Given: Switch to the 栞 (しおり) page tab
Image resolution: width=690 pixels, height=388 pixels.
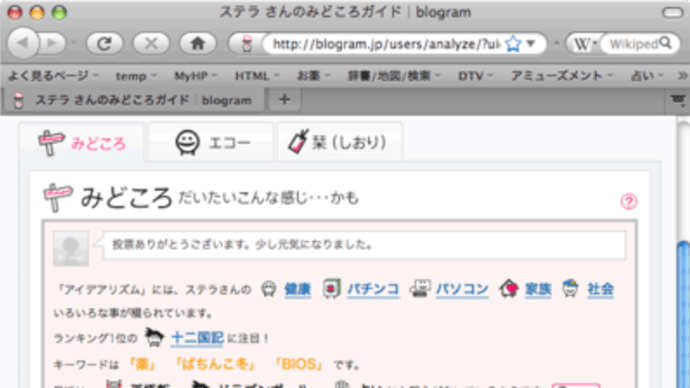Looking at the screenshot, I should point(339,142).
